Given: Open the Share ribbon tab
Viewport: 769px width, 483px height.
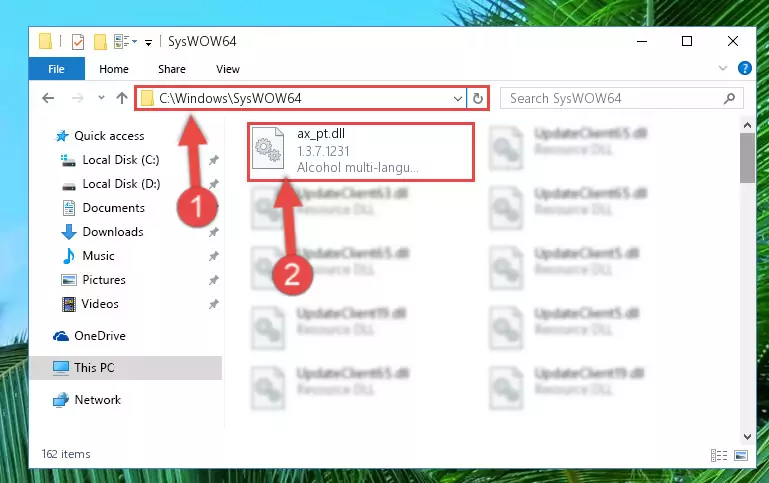Looking at the screenshot, I should [x=172, y=69].
